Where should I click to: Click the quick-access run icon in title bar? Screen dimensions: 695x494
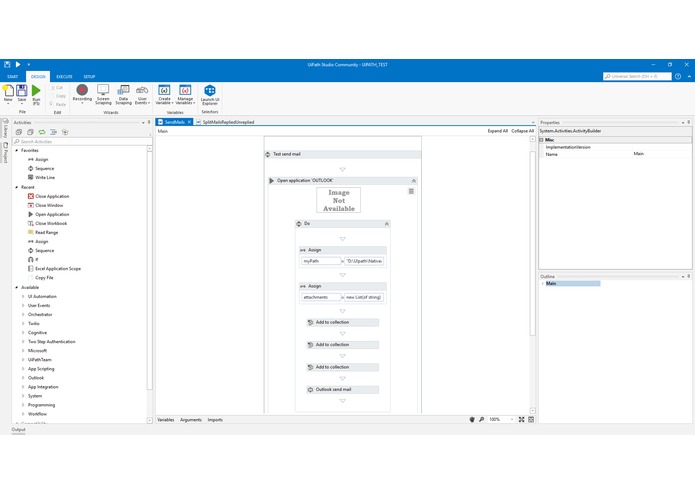coord(18,64)
